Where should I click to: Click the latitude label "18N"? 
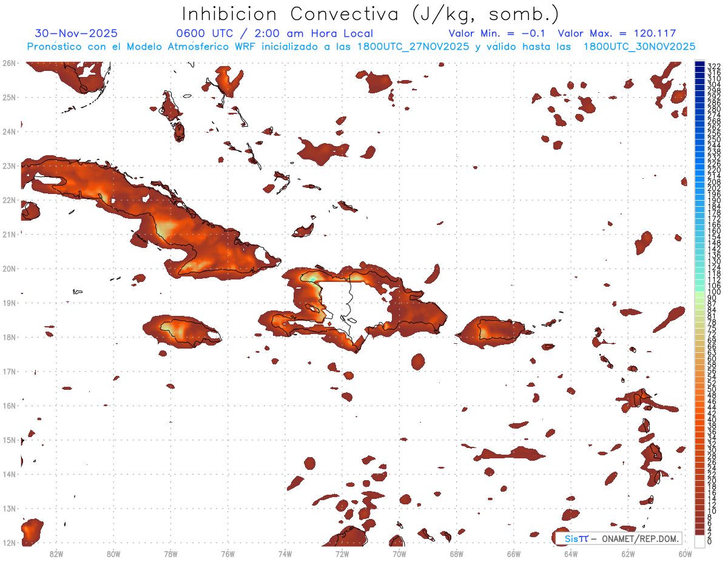click(8, 337)
